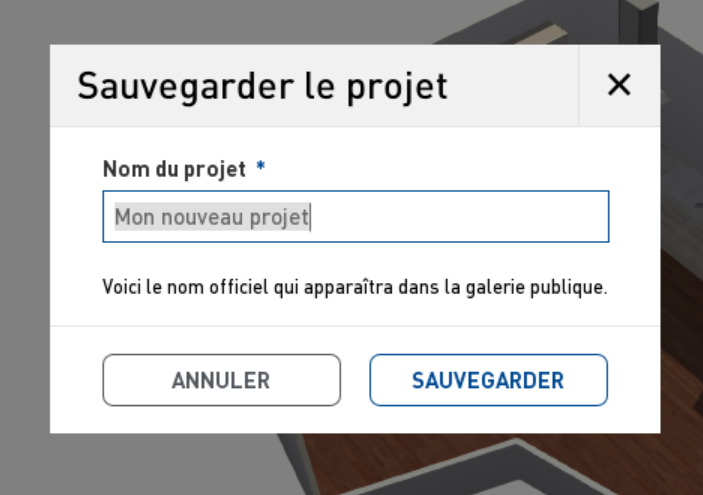Click the gray wall outline below dialog
703x495 pixels.
point(516,453)
